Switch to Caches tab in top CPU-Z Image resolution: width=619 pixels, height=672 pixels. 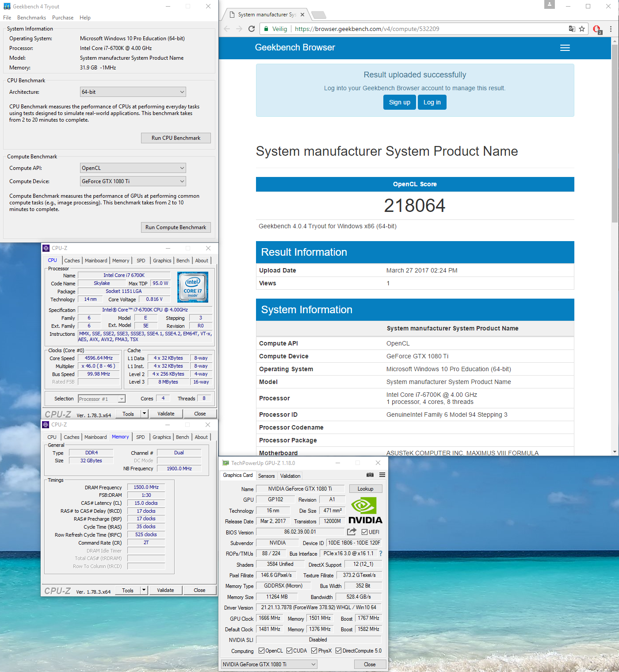coord(72,261)
